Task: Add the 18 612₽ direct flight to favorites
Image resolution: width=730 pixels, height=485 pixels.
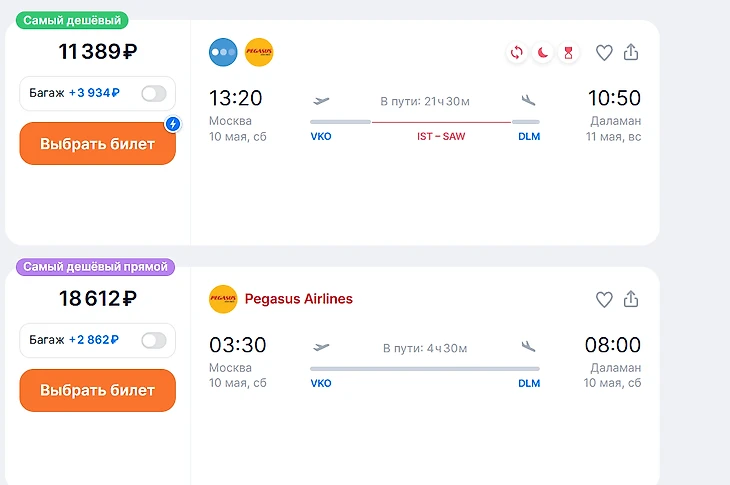Action: pyautogui.click(x=604, y=299)
